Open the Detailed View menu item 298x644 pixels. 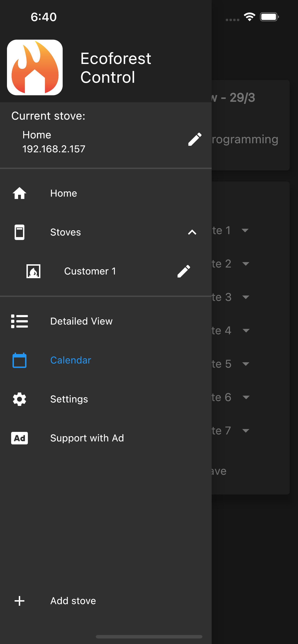106,321
